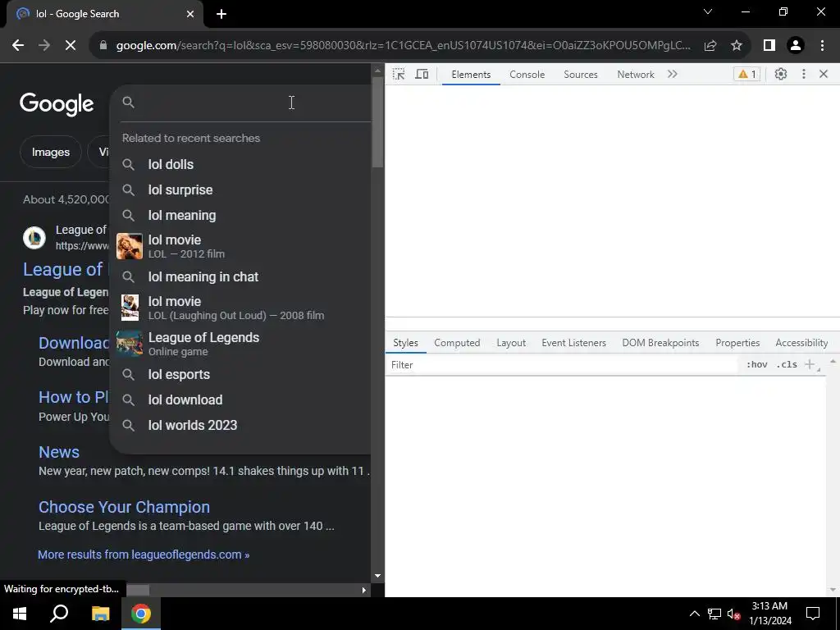Open DevTools customize three-dot menu
840x630 pixels.
click(804, 74)
